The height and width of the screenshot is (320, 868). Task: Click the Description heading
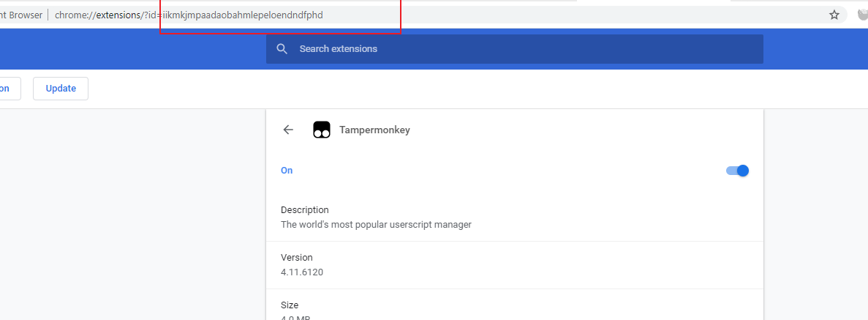[x=305, y=209]
